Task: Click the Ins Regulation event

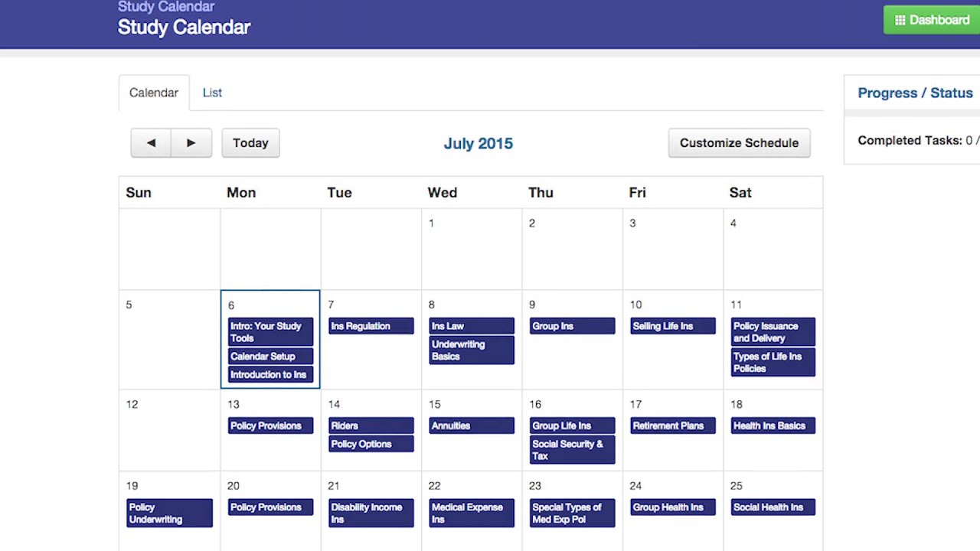Action: coord(371,327)
